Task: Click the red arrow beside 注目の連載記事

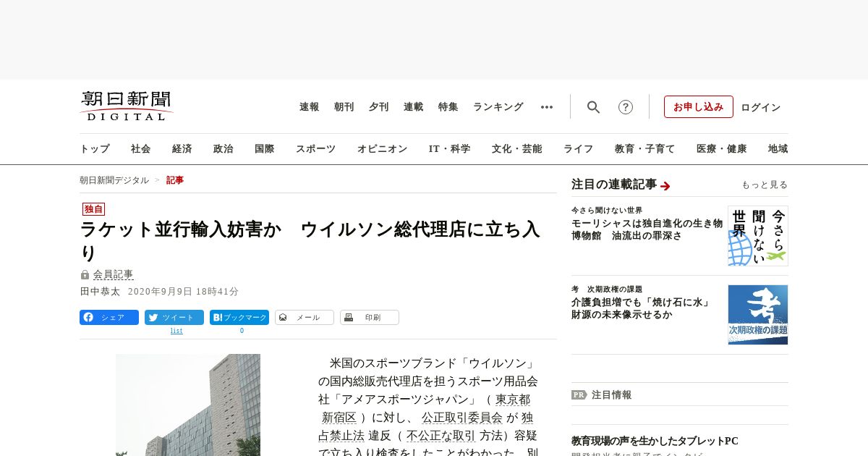Action: (x=665, y=186)
